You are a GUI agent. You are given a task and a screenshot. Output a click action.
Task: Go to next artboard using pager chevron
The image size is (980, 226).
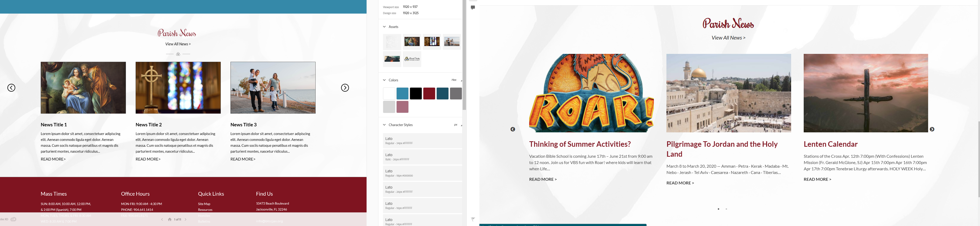[x=186, y=219]
